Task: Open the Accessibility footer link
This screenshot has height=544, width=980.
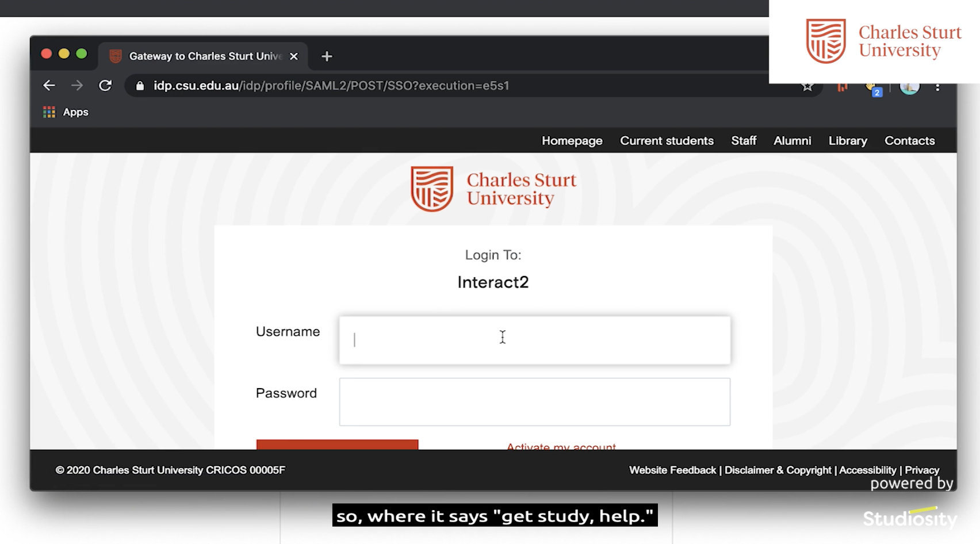Action: tap(867, 470)
